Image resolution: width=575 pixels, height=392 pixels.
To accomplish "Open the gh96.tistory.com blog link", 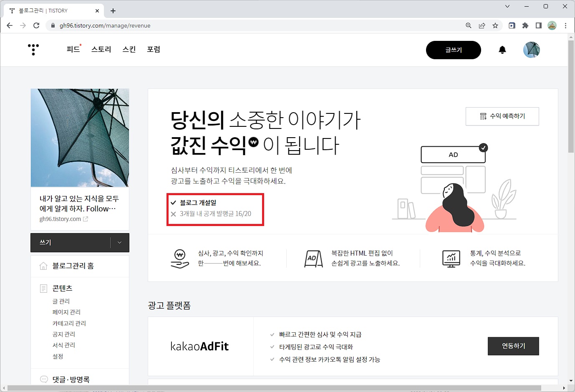I will click(x=60, y=219).
